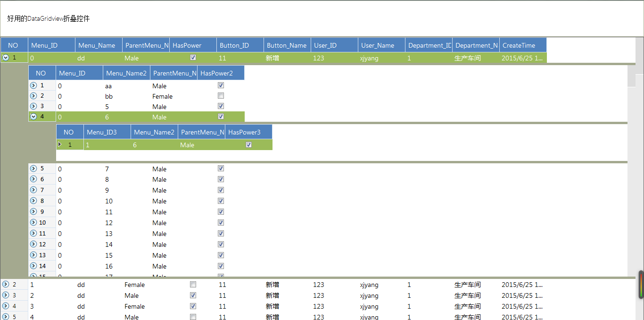Select cell xjyang in top-level row 2

pos(382,285)
